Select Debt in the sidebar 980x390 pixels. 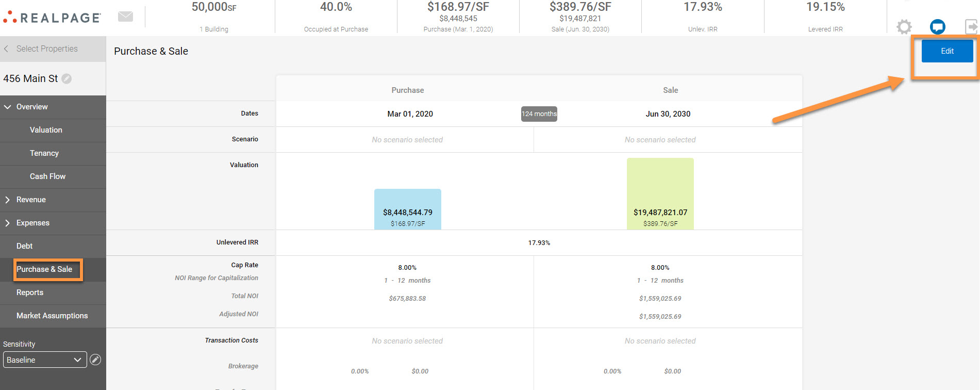tap(24, 246)
